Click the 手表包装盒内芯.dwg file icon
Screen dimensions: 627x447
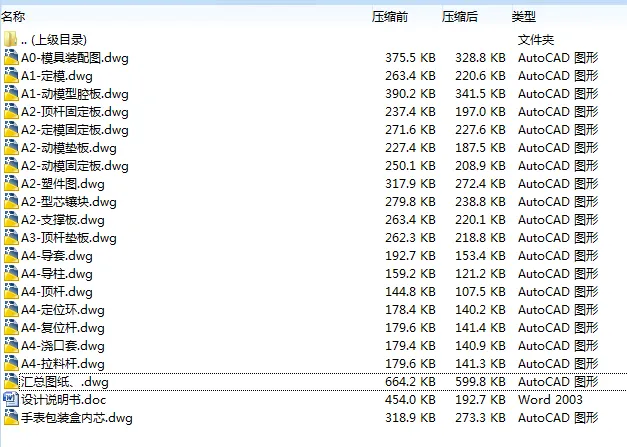click(x=11, y=417)
